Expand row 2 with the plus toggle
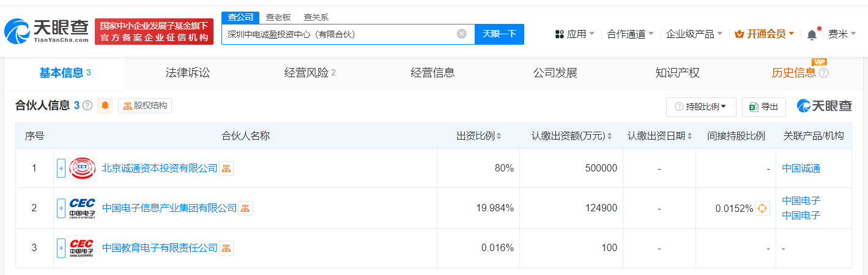Screen dimensions: 868x275 (x=61, y=208)
